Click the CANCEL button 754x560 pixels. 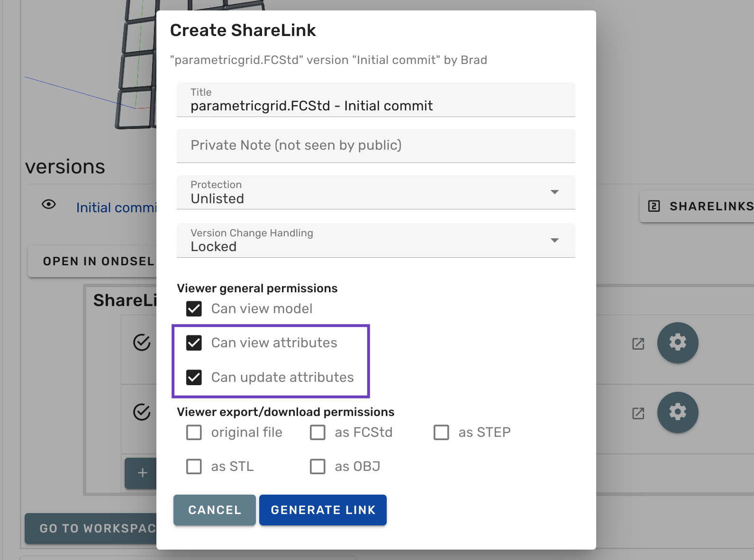(x=214, y=510)
